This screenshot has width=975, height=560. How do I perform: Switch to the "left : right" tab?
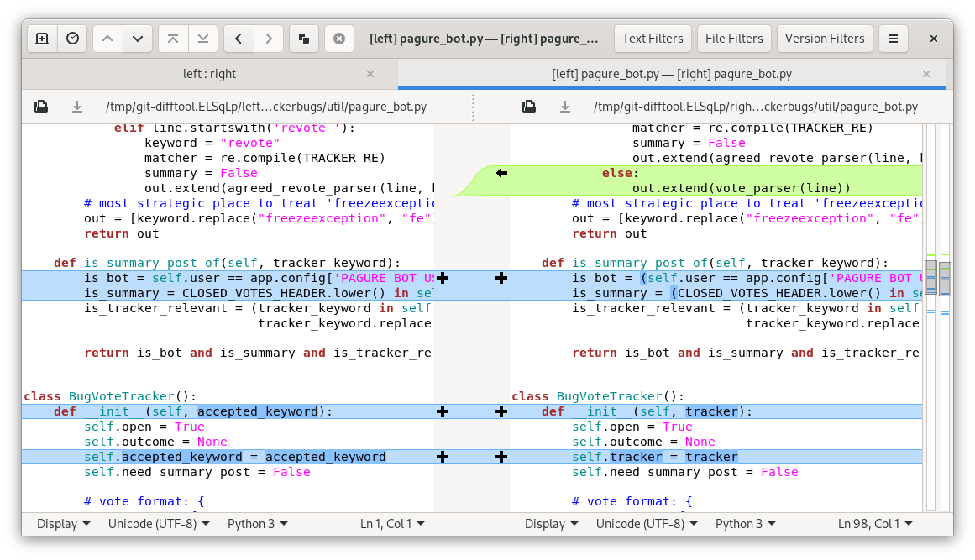pyautogui.click(x=209, y=74)
